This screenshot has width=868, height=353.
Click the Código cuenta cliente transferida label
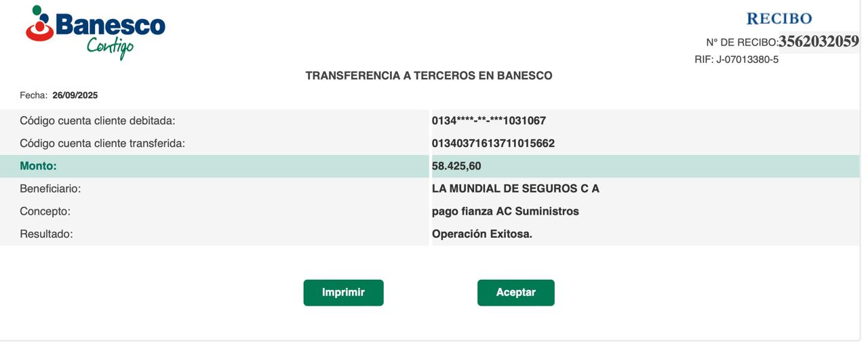coord(102,144)
